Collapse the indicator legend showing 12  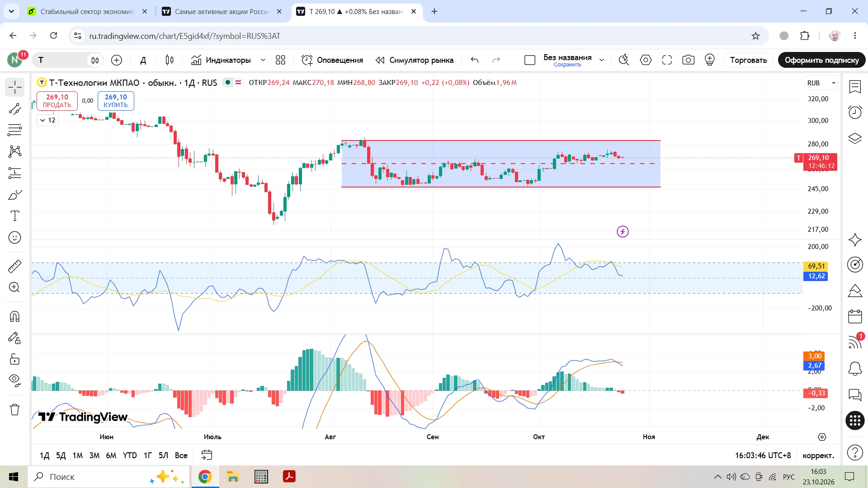[47, 120]
